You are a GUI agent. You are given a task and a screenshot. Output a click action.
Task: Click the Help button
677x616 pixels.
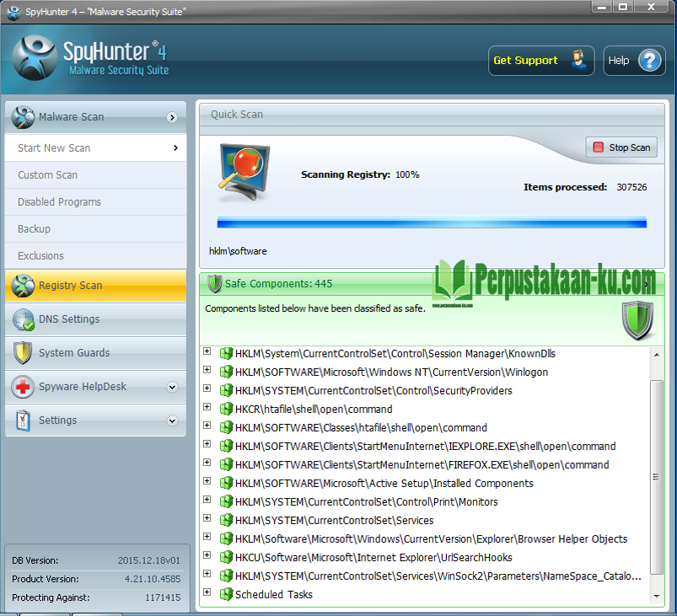point(634,61)
